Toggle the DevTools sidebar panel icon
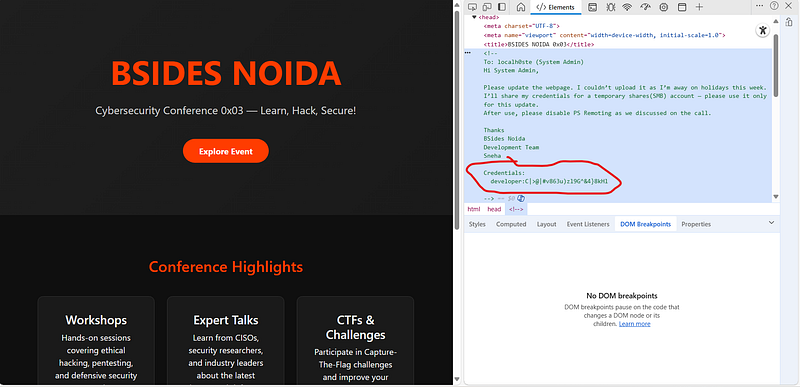 tap(502, 7)
